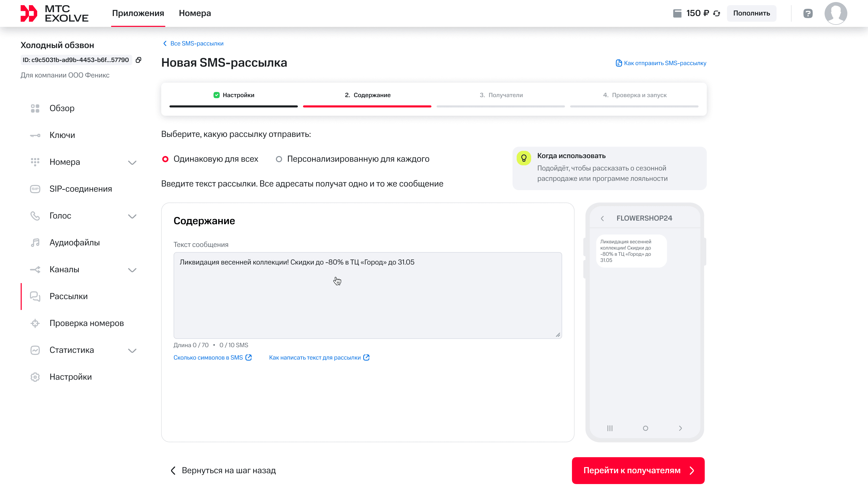Open the user profile avatar
This screenshot has width=868, height=498.
pyautogui.click(x=835, y=13)
